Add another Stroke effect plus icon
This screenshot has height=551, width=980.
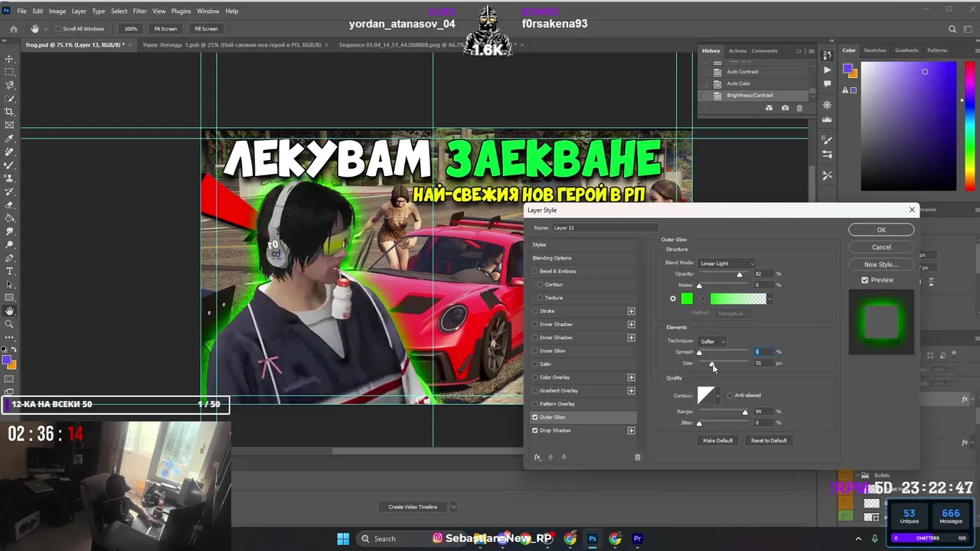point(631,311)
